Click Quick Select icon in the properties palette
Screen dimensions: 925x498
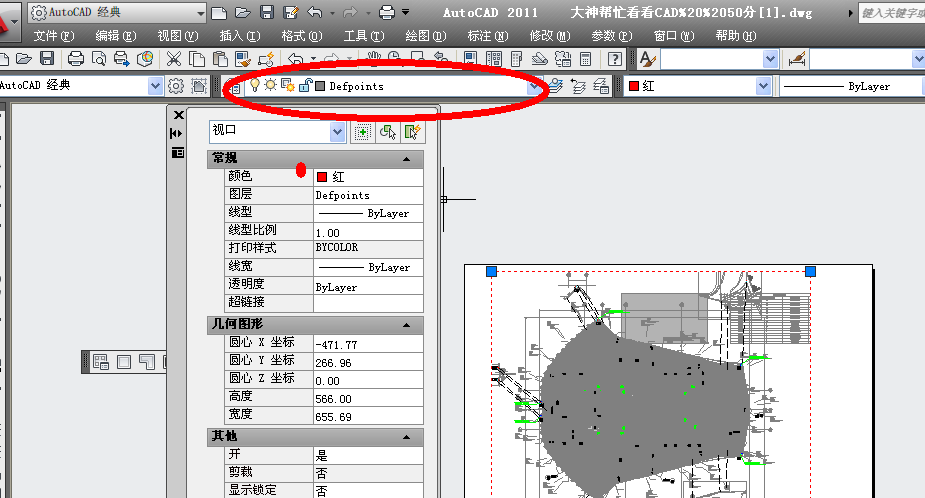point(412,132)
